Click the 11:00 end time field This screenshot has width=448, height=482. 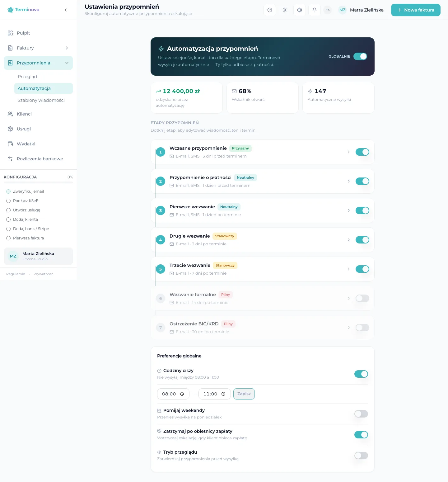point(214,394)
